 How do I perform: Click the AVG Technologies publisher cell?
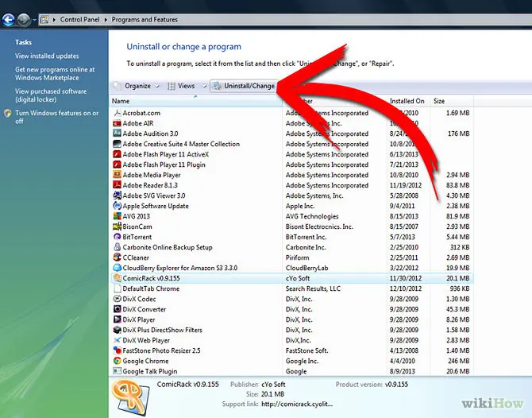click(312, 216)
